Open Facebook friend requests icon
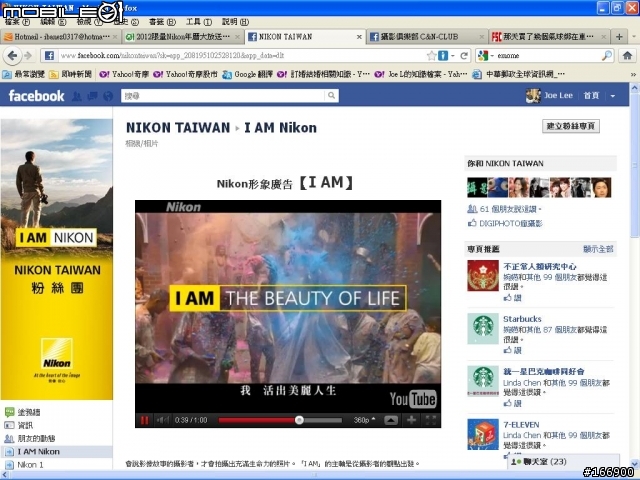 coord(77,96)
